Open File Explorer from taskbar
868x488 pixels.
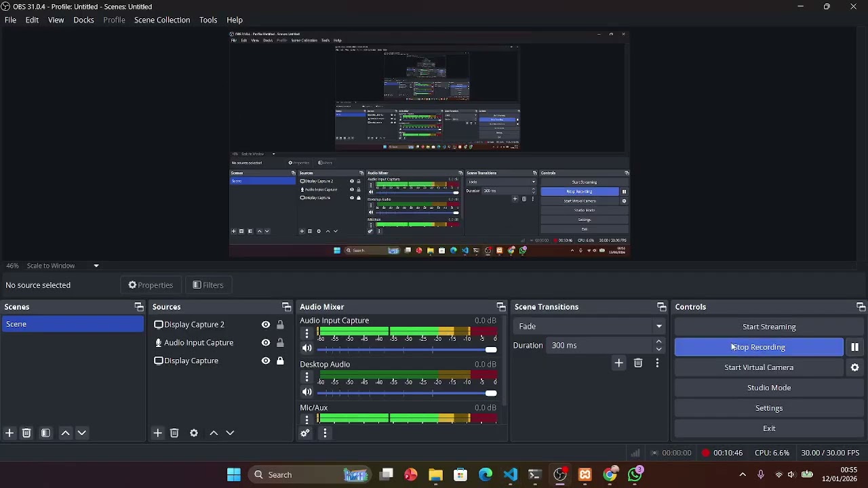click(x=435, y=475)
